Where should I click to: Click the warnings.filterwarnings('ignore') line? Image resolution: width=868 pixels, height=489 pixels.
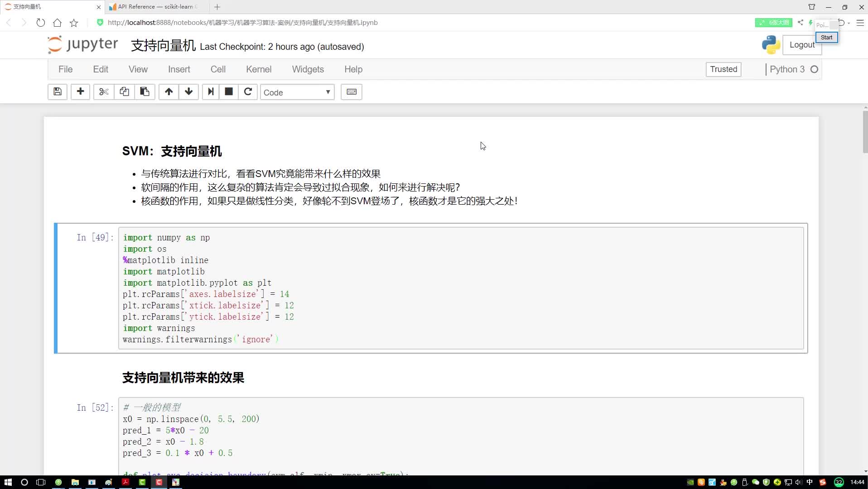click(x=201, y=340)
